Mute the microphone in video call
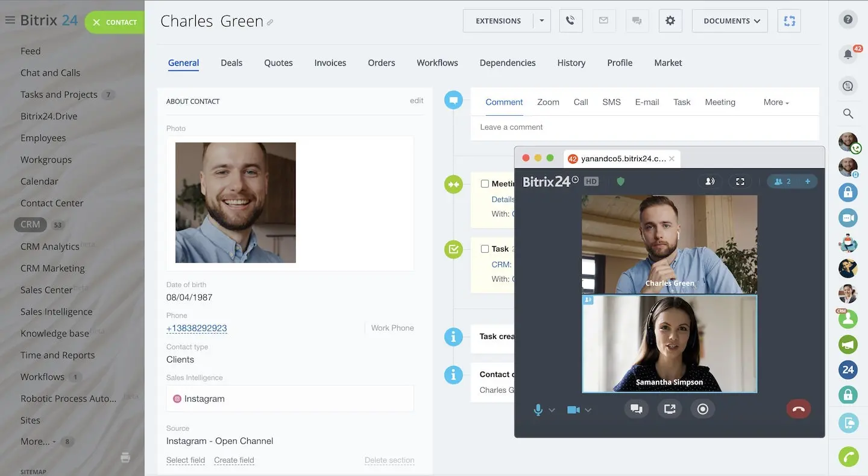The image size is (868, 476). (538, 410)
